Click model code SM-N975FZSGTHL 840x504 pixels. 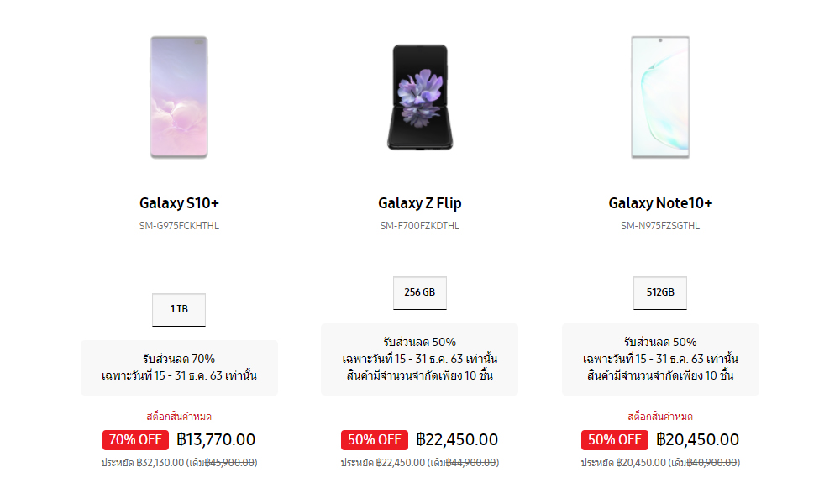[660, 226]
